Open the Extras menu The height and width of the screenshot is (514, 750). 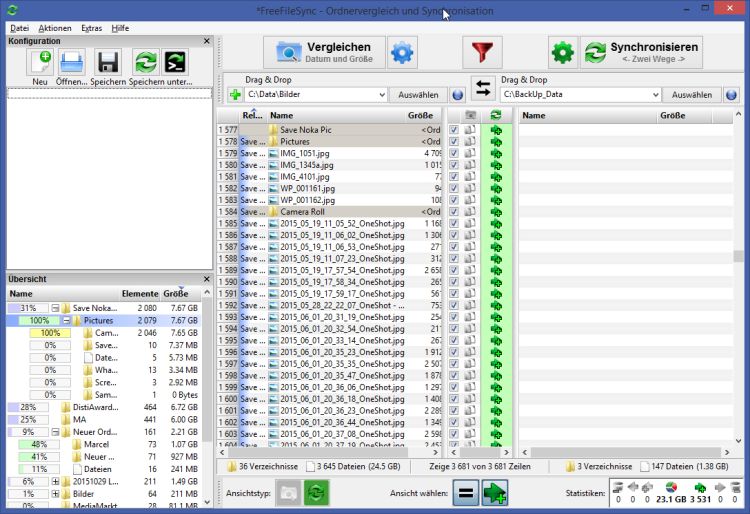pos(91,28)
